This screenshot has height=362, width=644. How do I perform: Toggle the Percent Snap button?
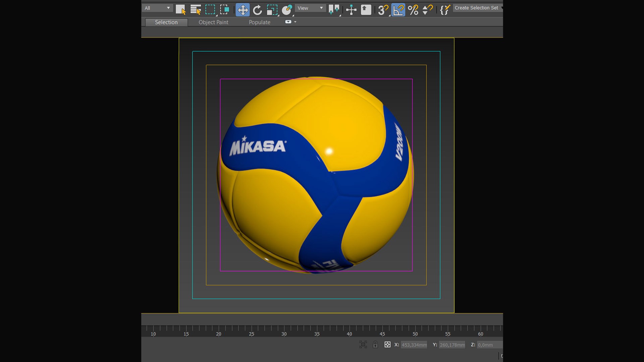[413, 10]
